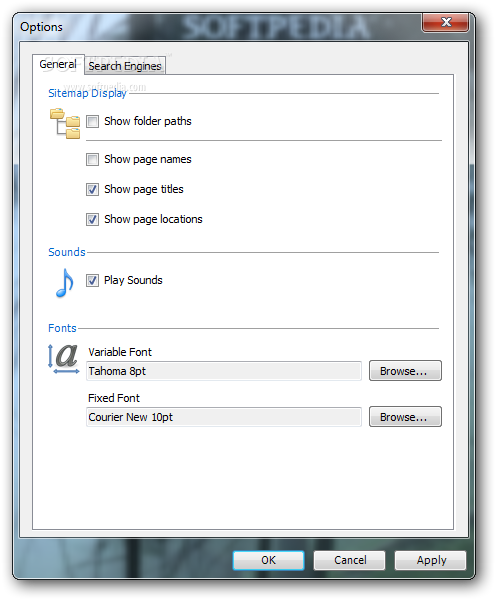Browse for the Variable Font
This screenshot has height=600, width=496.
coord(405,370)
